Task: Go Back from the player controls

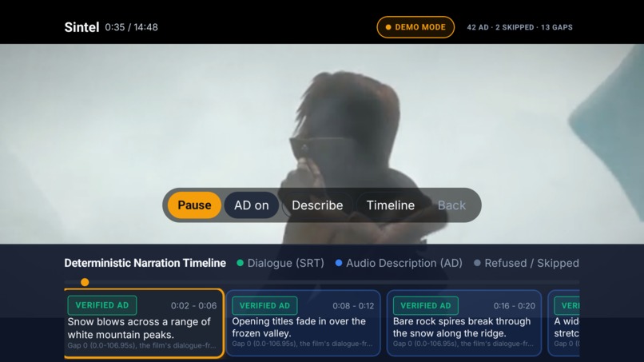Action: (x=451, y=205)
